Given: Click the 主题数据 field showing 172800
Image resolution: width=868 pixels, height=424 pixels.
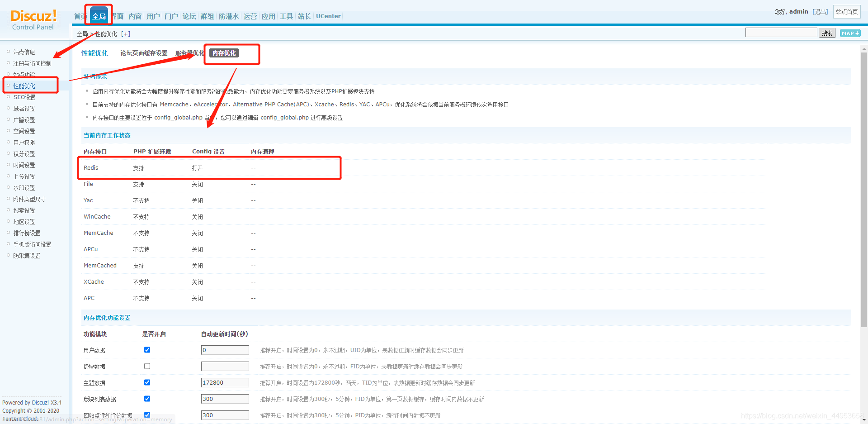Looking at the screenshot, I should (225, 383).
